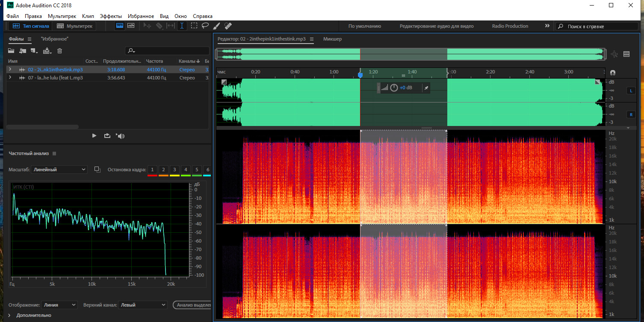Screen dimensions: 644x322
Task: Select the Lasso Selection tool
Action: 205,26
